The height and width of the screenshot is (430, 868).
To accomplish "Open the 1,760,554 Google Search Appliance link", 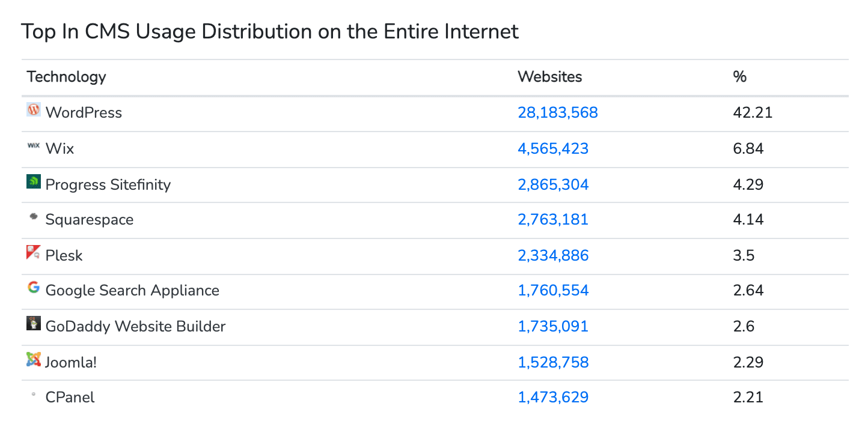I will click(553, 291).
